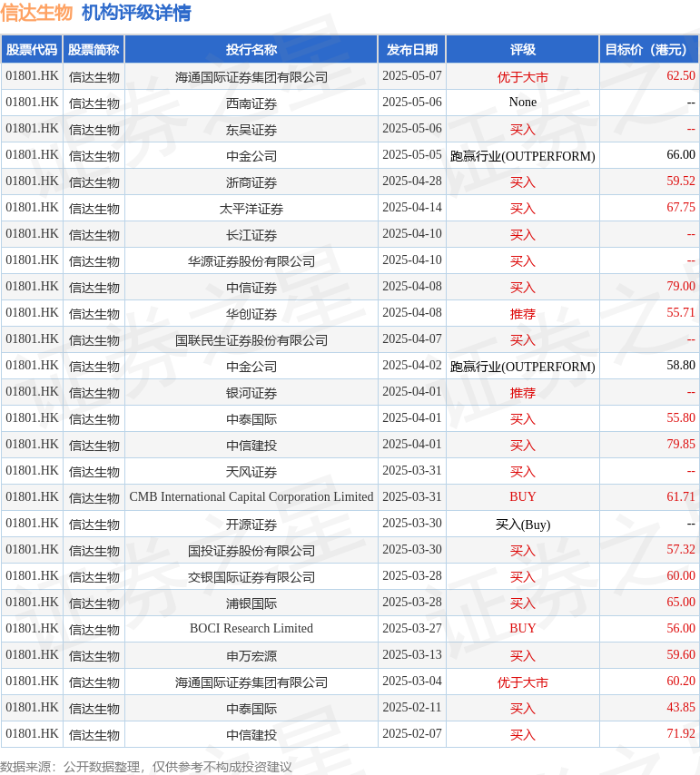Viewport: 700px width, 775px height.
Task: Click the date 2025-02-07
Action: [x=412, y=734]
